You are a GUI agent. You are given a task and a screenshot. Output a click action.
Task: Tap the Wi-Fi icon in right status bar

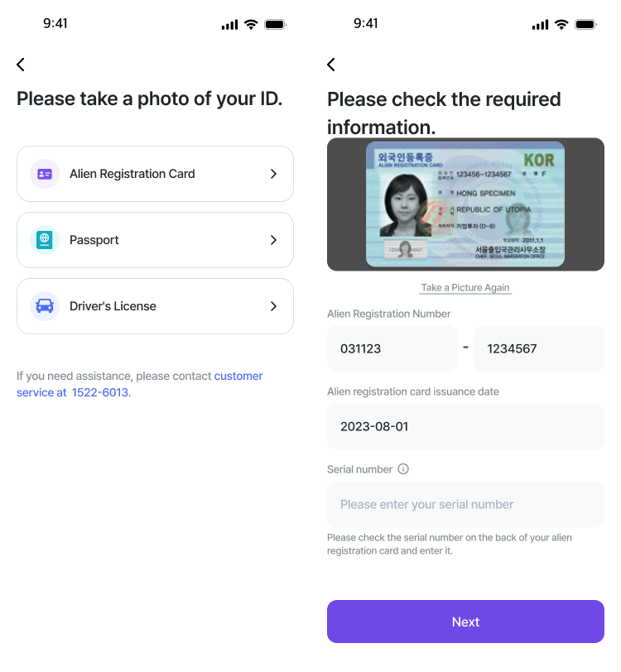click(561, 25)
